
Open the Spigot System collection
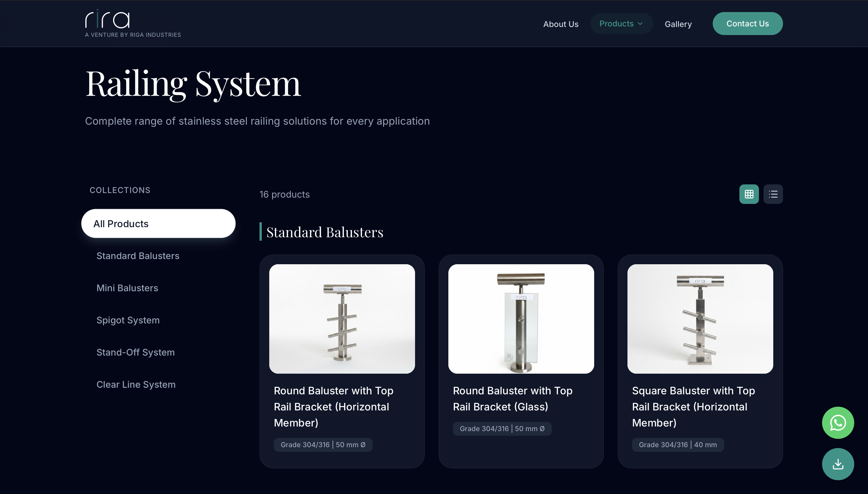coord(128,320)
